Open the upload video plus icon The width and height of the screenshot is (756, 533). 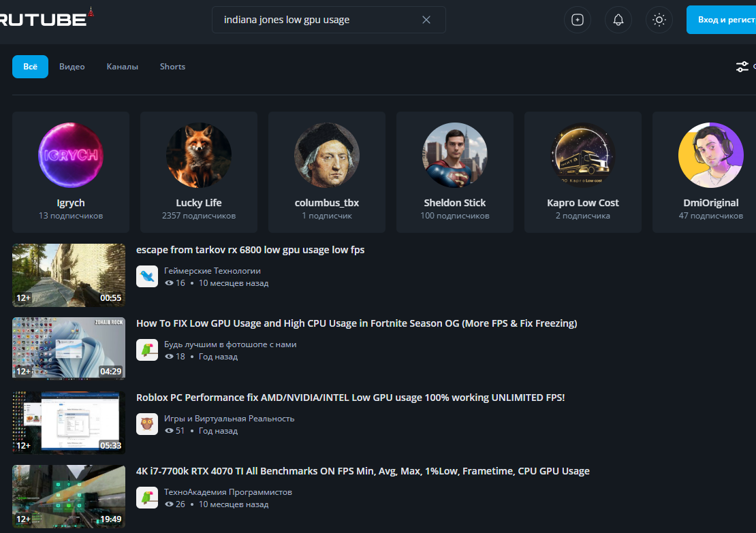(577, 20)
